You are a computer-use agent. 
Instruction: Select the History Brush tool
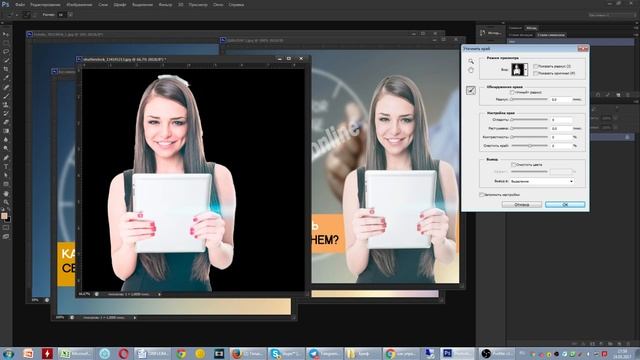click(x=6, y=113)
